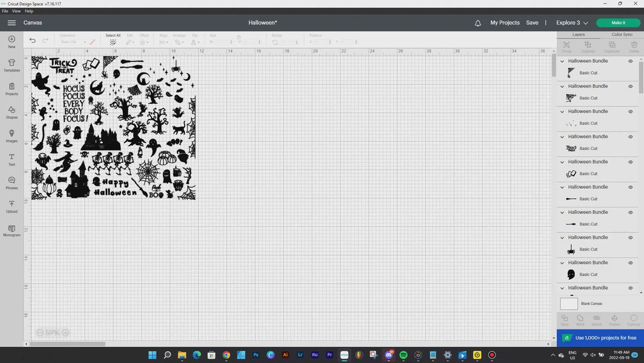Click the green Make It button
644x363 pixels.
coord(618,23)
